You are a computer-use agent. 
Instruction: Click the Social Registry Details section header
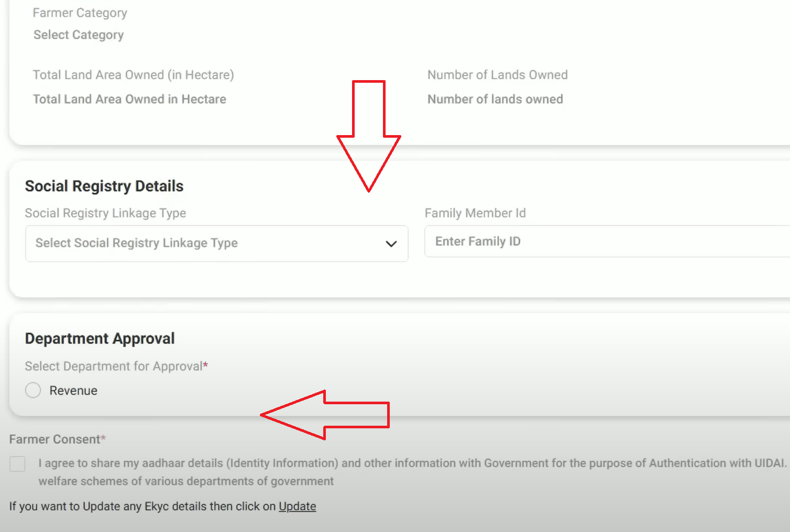[104, 186]
